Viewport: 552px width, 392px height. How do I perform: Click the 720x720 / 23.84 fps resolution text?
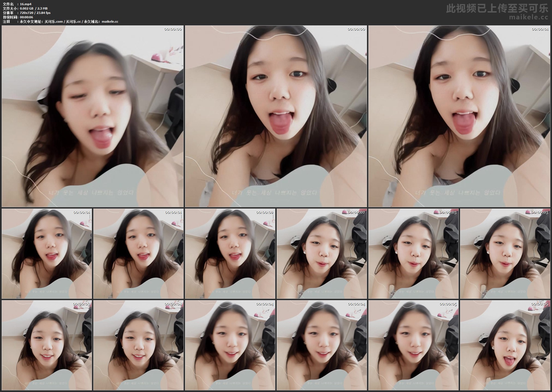pyautogui.click(x=35, y=13)
